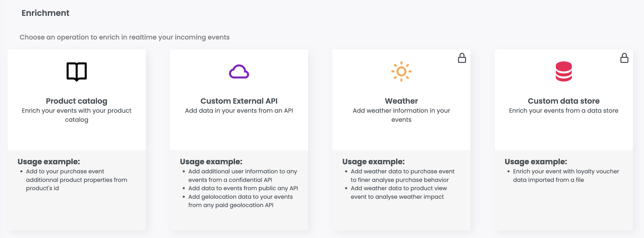
Task: Click 'Add data to events from public any API'
Action: pos(243,188)
